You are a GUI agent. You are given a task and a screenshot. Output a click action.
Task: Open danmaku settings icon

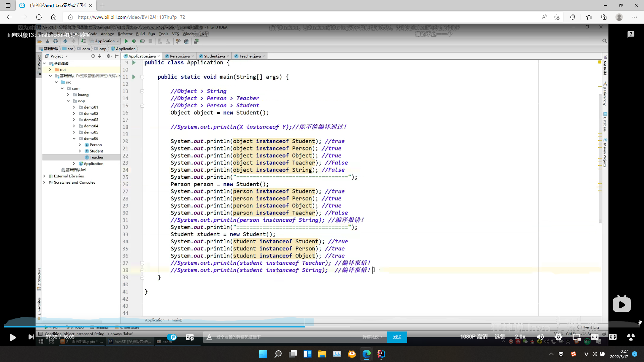[190, 337]
